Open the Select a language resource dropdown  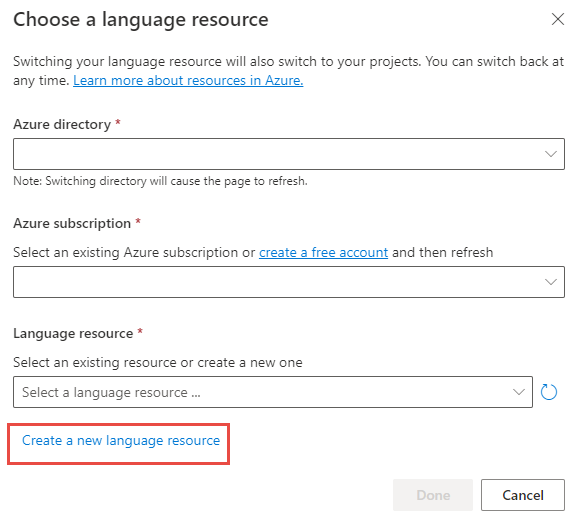click(x=273, y=392)
